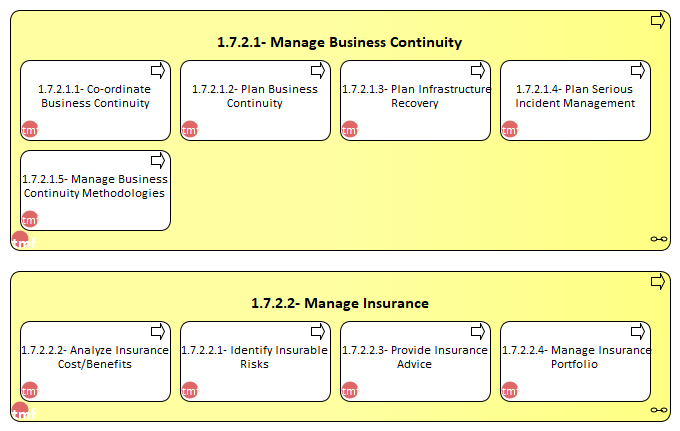Select 1.7.2.1.2- Plan Business Continuity process label
Screen dimensions: 680x431
coord(255,96)
